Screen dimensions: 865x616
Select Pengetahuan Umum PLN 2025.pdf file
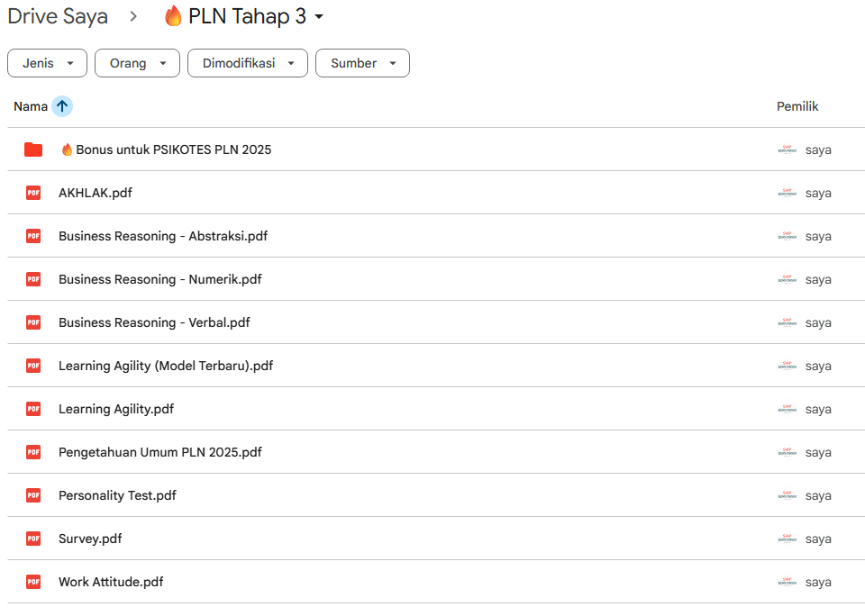(x=436, y=452)
